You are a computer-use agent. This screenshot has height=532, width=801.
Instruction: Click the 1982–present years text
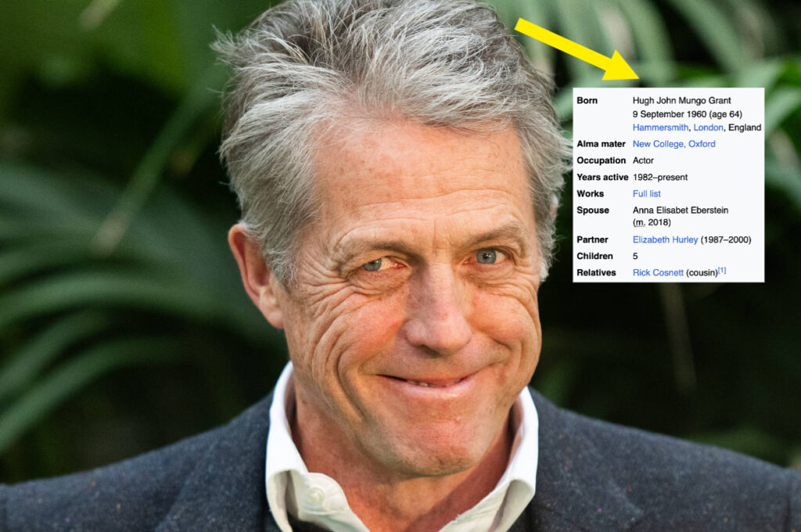coord(660,177)
